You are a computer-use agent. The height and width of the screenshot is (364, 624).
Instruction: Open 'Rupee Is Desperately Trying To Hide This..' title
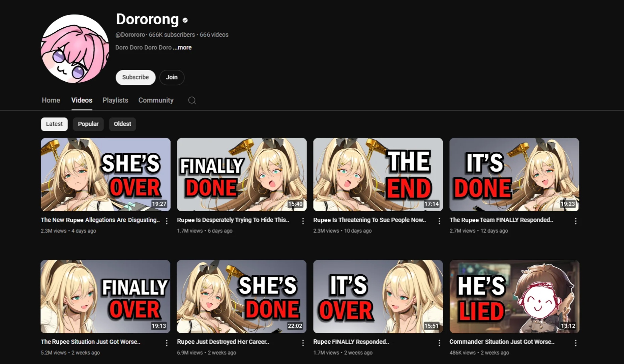click(233, 220)
